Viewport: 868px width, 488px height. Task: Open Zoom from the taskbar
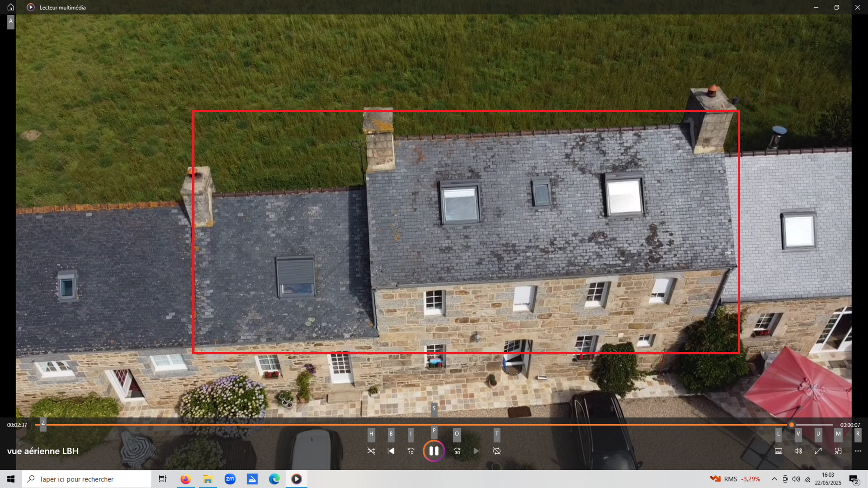point(230,479)
